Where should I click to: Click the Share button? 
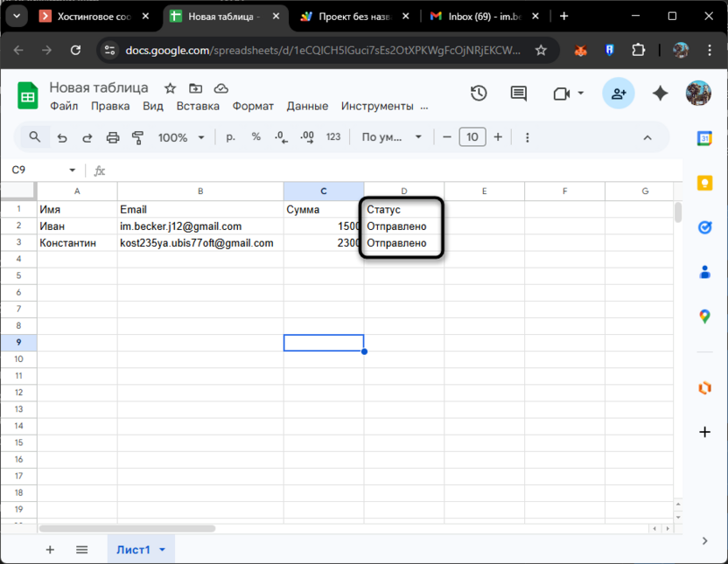pyautogui.click(x=619, y=94)
